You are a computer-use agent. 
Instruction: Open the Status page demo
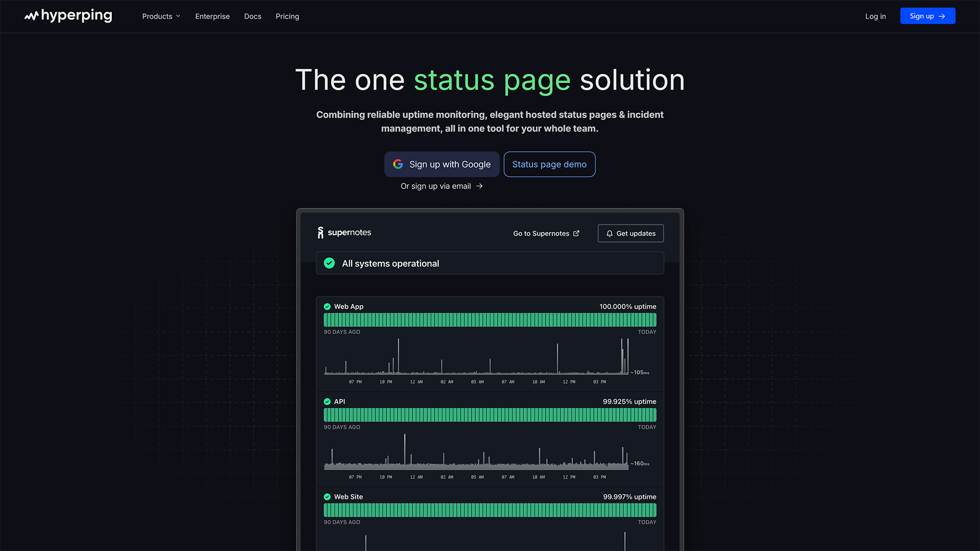[549, 164]
